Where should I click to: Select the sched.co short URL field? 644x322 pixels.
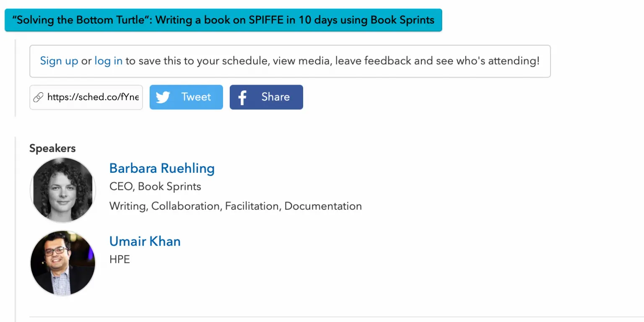point(86,97)
